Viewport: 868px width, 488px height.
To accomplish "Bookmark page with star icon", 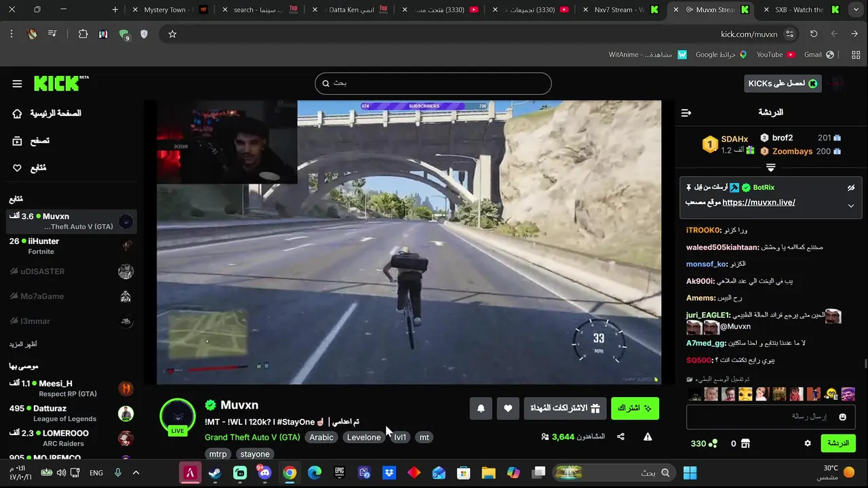I will point(172,34).
